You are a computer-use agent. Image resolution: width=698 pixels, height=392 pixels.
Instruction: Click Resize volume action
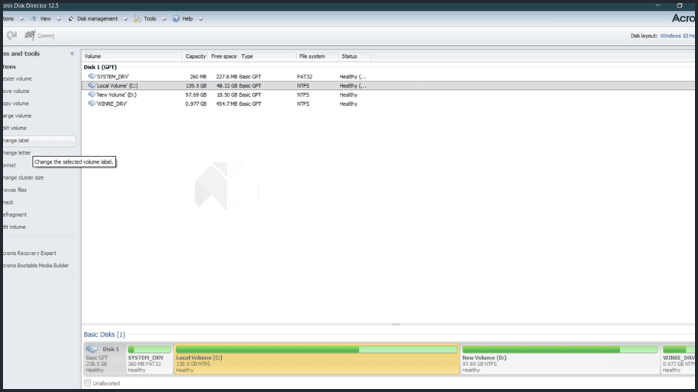(x=17, y=79)
